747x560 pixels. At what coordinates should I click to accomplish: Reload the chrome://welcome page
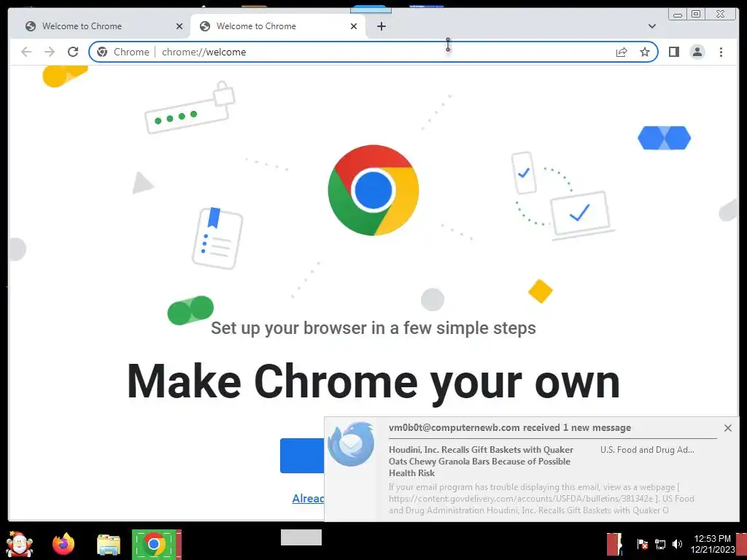click(x=73, y=52)
